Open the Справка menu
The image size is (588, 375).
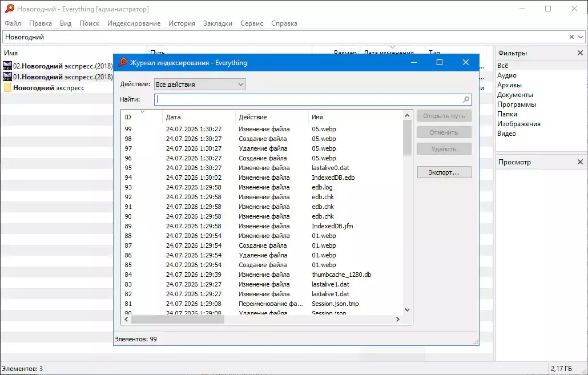click(284, 23)
